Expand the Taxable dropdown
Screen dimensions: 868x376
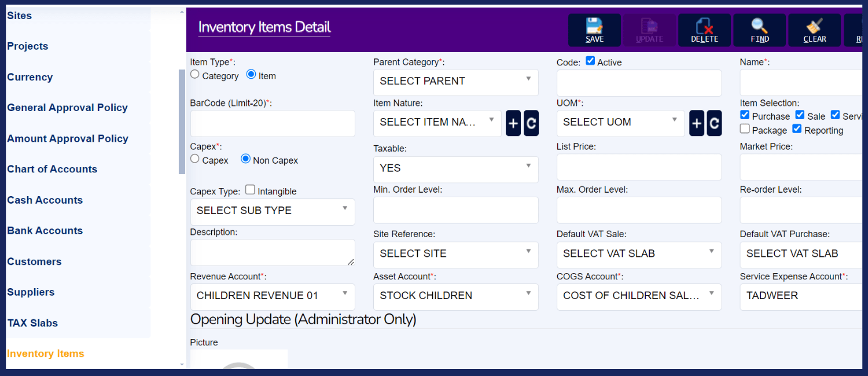455,168
